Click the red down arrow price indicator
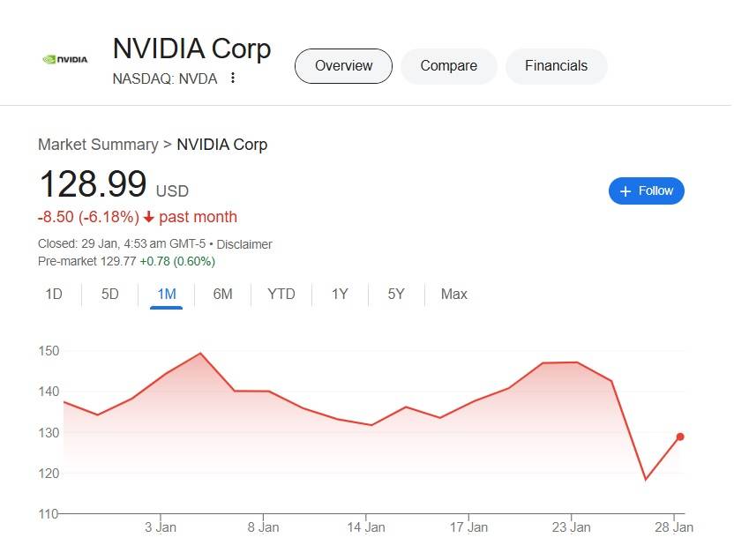The image size is (734, 560). (149, 217)
